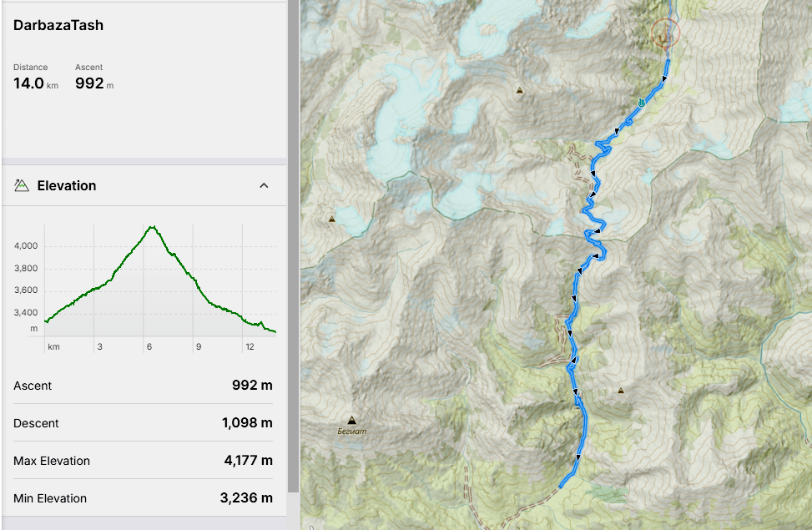812x530 pixels.
Task: Click the red circle marker at route start
Action: point(665,34)
